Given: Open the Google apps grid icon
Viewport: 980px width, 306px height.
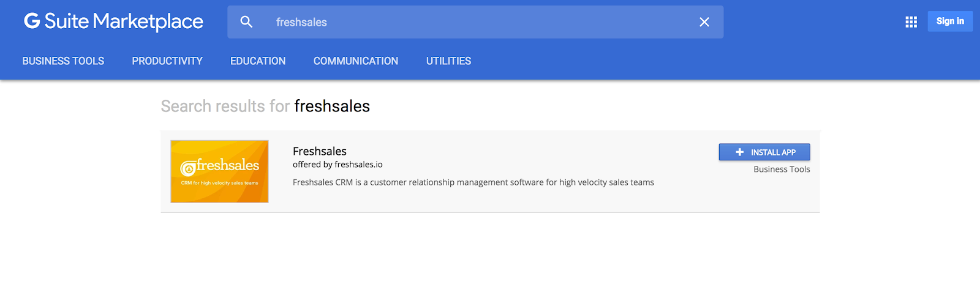Looking at the screenshot, I should (911, 22).
